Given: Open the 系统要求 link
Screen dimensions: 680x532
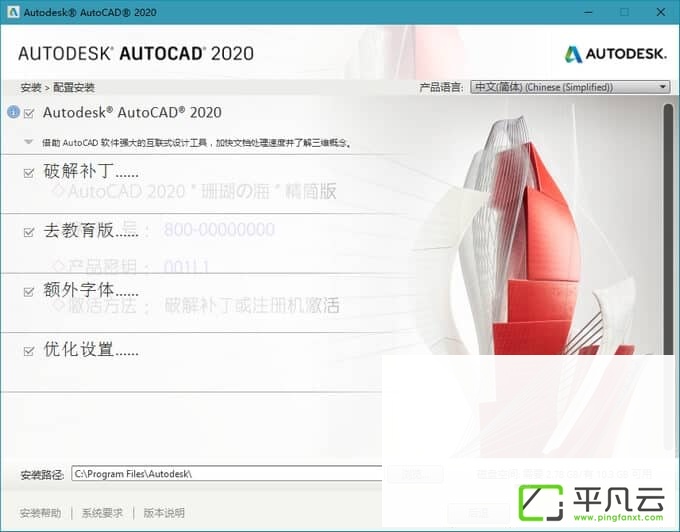Looking at the screenshot, I should (102, 513).
